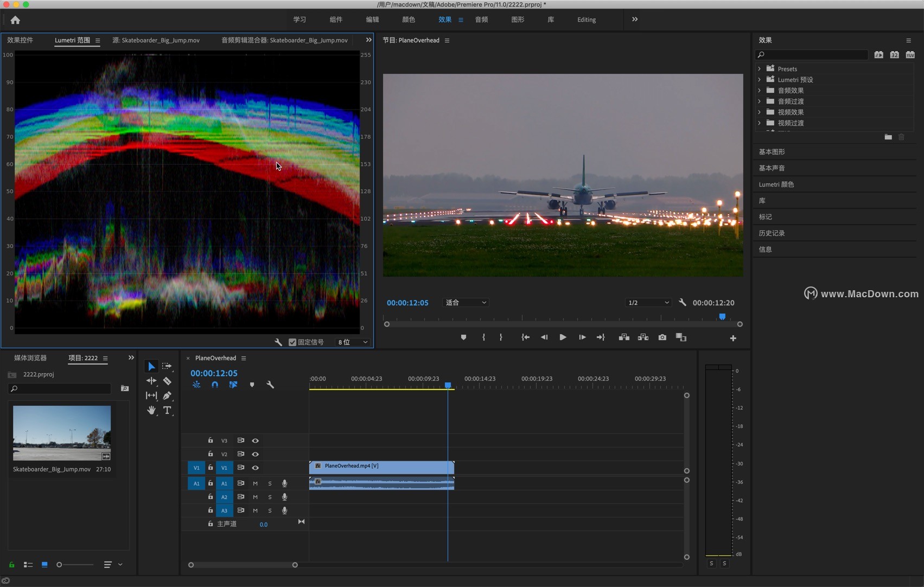Image resolution: width=924 pixels, height=587 pixels.
Task: Click the camera export frame icon
Action: click(x=662, y=337)
